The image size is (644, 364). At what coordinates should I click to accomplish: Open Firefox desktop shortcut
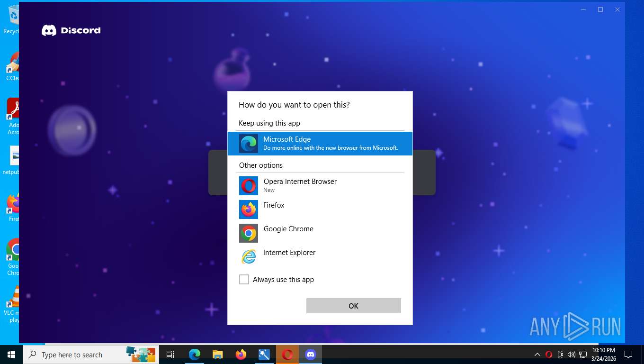click(13, 208)
